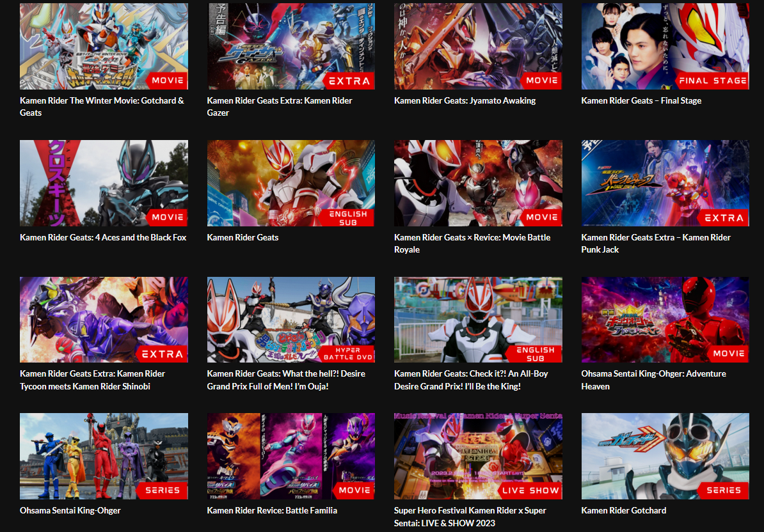Open All-Boy Desire Grand Prix thumbnail
This screenshot has height=532, width=764.
[478, 320]
